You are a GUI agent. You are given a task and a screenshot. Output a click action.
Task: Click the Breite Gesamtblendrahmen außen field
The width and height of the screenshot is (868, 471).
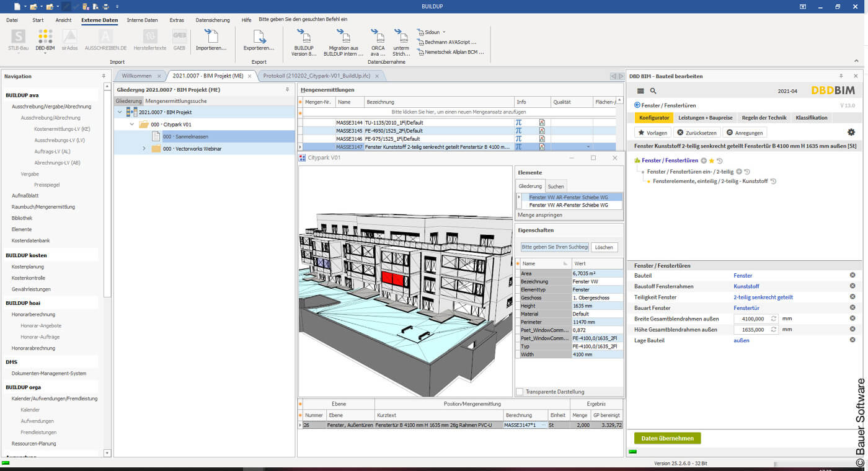click(x=751, y=319)
